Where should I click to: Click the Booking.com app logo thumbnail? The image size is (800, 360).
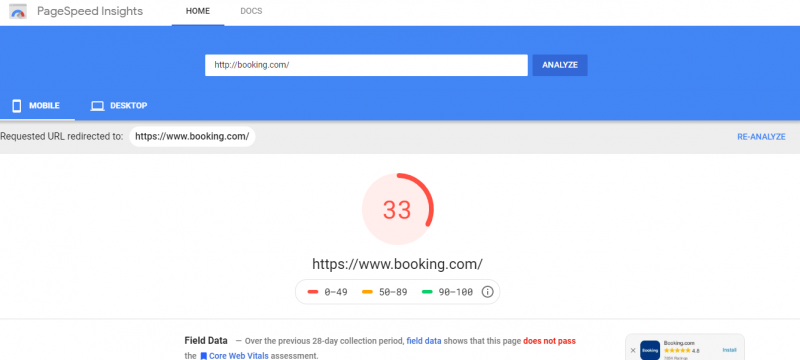coord(650,350)
